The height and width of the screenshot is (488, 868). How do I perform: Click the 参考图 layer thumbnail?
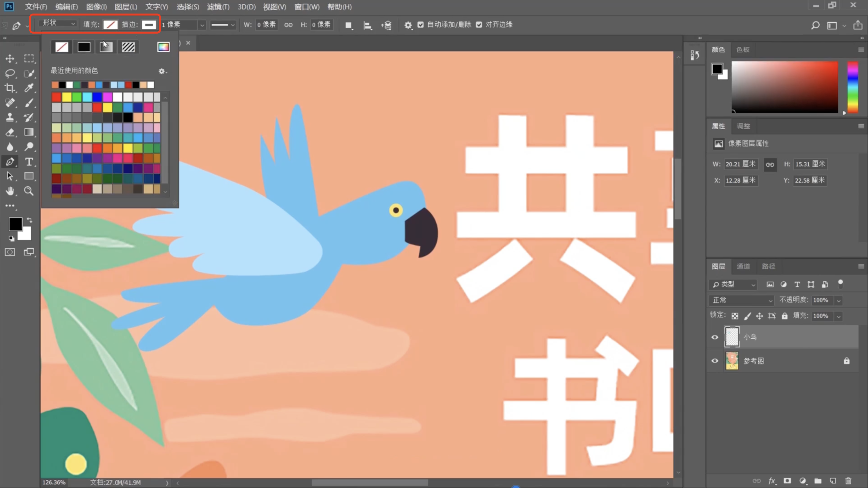tap(732, 361)
